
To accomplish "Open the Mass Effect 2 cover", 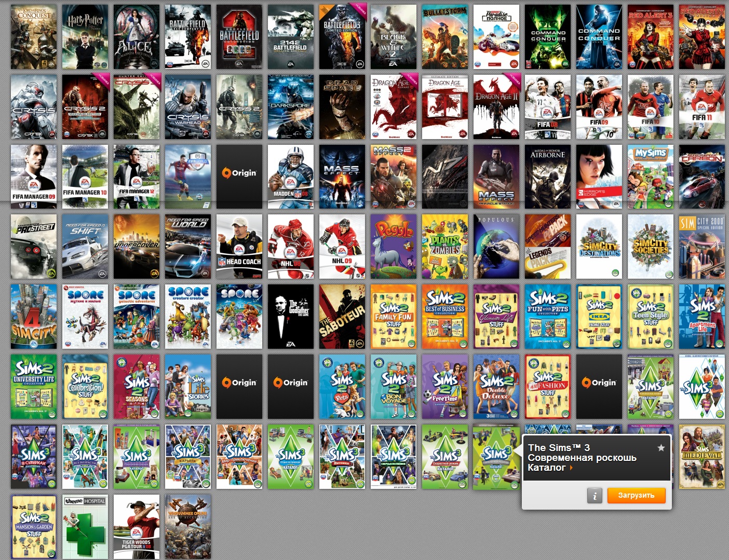I will (394, 176).
